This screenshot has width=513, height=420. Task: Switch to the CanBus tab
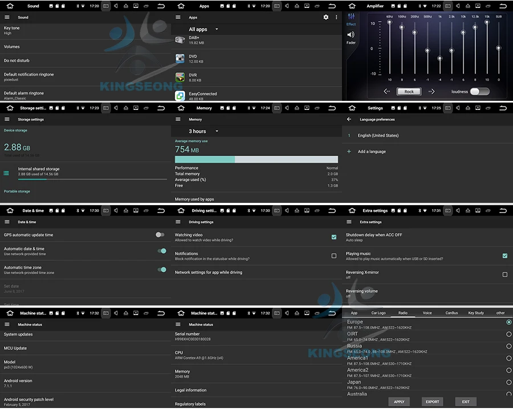pos(451,313)
